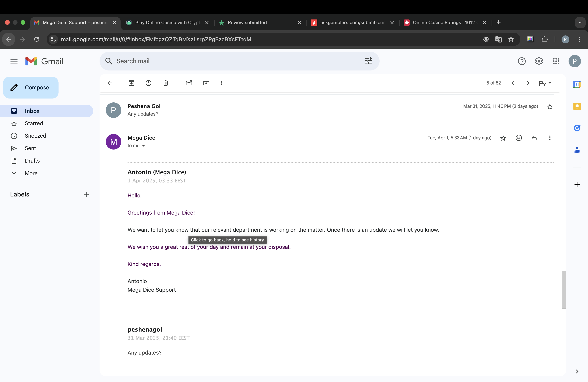Compose a new email
The width and height of the screenshot is (588, 382).
coord(31,88)
